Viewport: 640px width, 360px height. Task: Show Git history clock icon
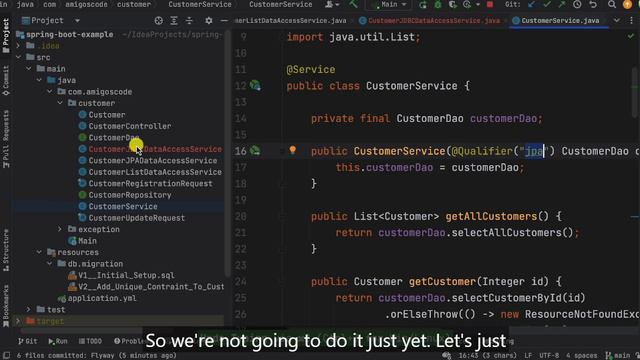pos(577,4)
